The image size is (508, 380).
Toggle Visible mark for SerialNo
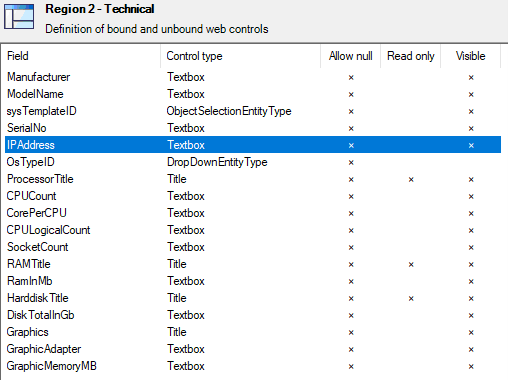coord(471,129)
